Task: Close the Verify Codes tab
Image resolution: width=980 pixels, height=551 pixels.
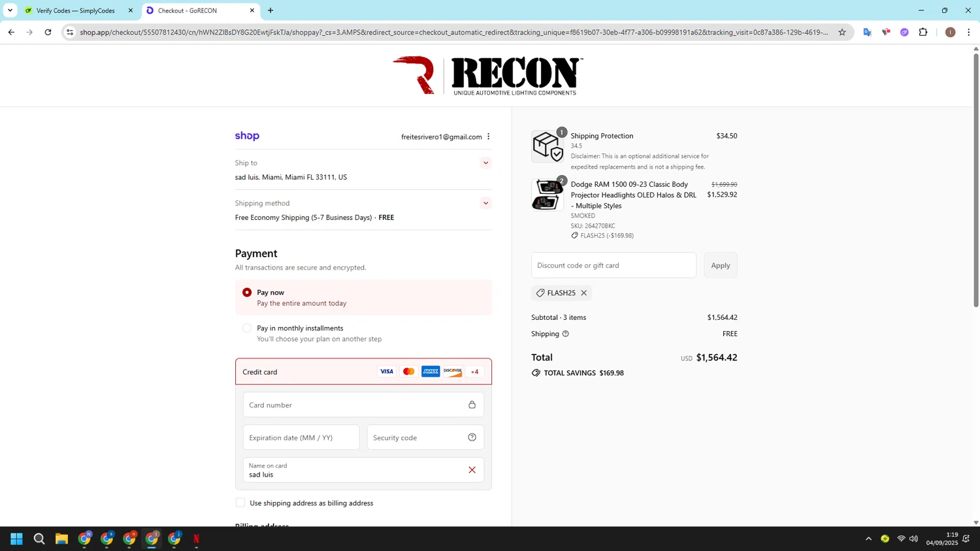Action: point(131,10)
